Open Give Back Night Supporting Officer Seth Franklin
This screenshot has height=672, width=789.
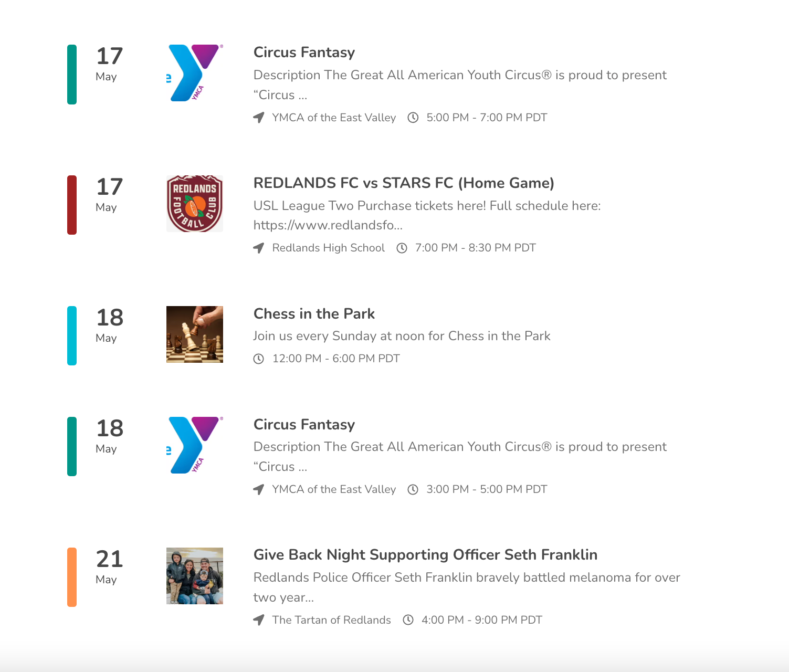pyautogui.click(x=425, y=555)
